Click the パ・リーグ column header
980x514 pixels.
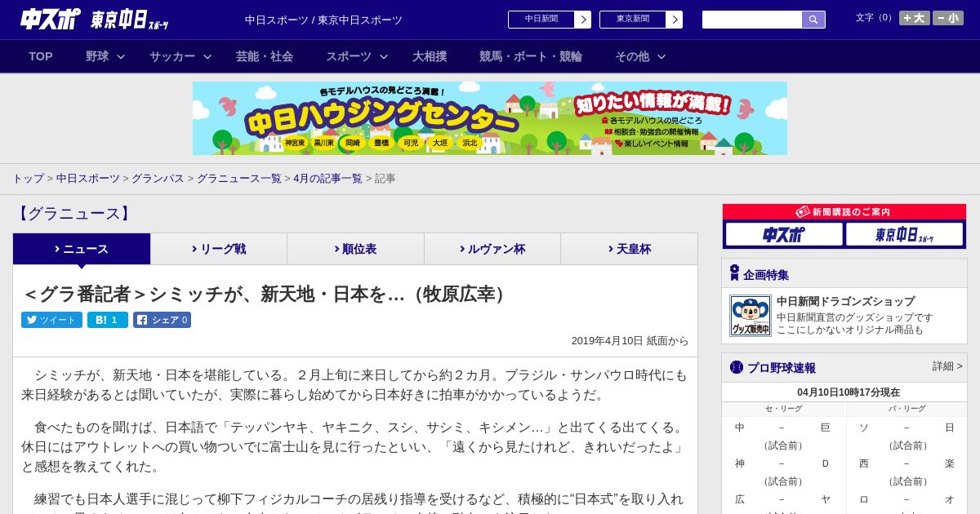tap(906, 409)
